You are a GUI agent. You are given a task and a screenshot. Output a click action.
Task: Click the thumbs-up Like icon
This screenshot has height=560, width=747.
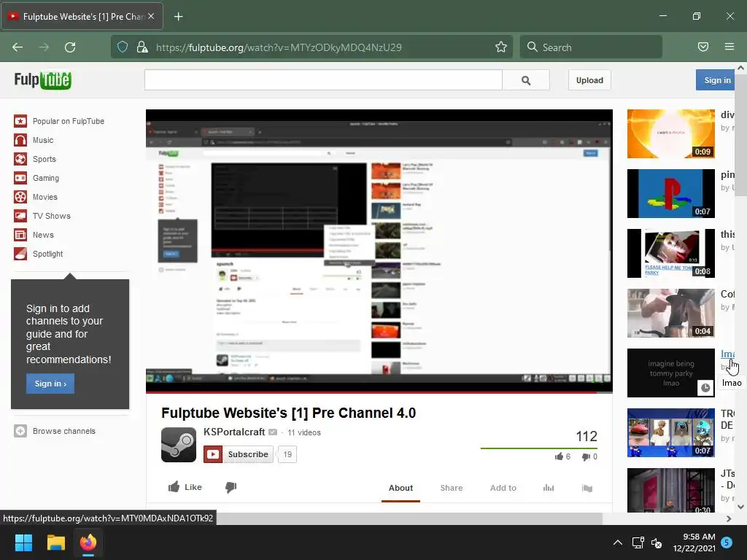(174, 486)
